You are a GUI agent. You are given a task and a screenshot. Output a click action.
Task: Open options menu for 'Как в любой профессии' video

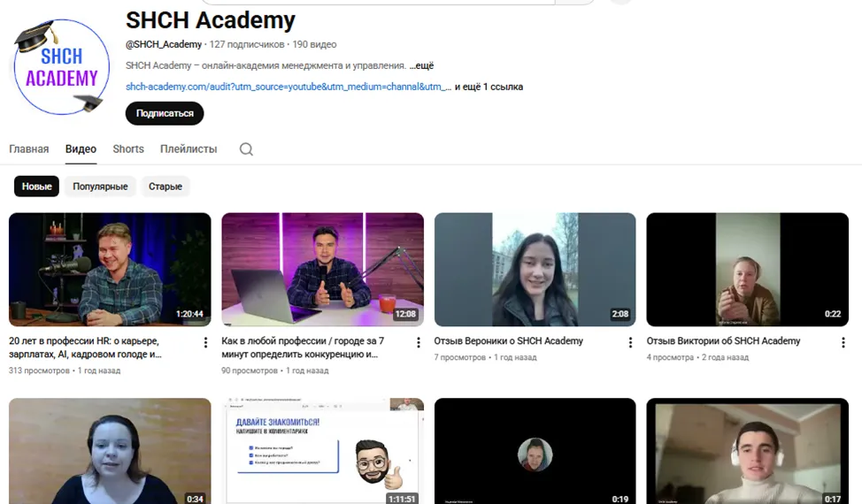419,342
